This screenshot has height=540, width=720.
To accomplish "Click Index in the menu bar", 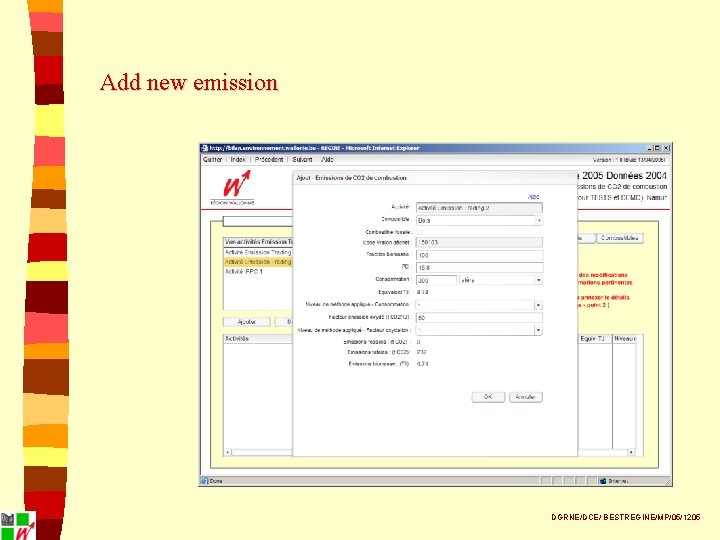I will 238,159.
